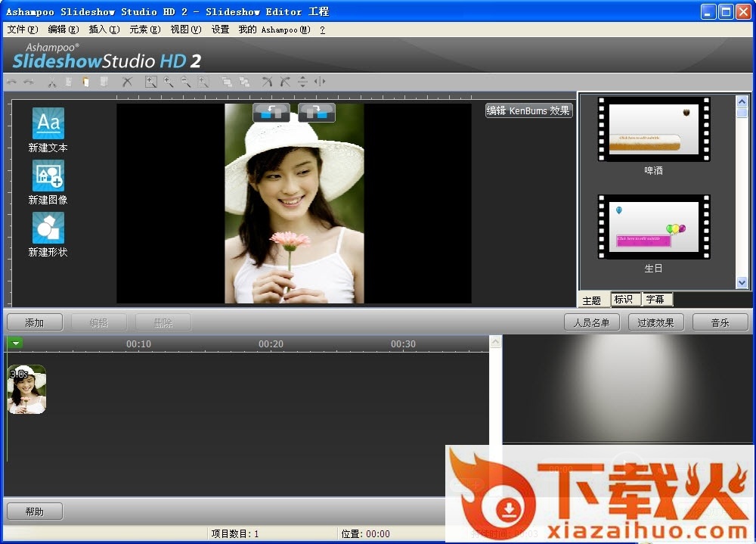Screen dimensions: 756x544
Task: Click the zoom selection dotted magnifier icon
Action: (x=203, y=82)
